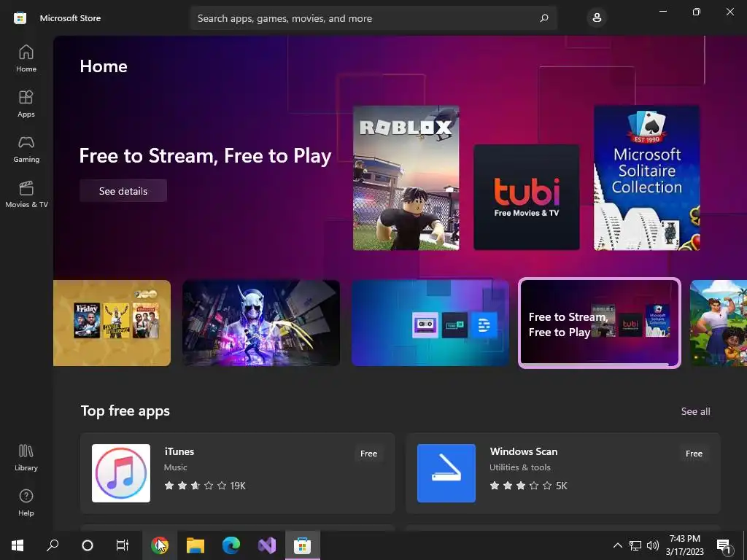Click the Free button for Windows Scan

694,454
